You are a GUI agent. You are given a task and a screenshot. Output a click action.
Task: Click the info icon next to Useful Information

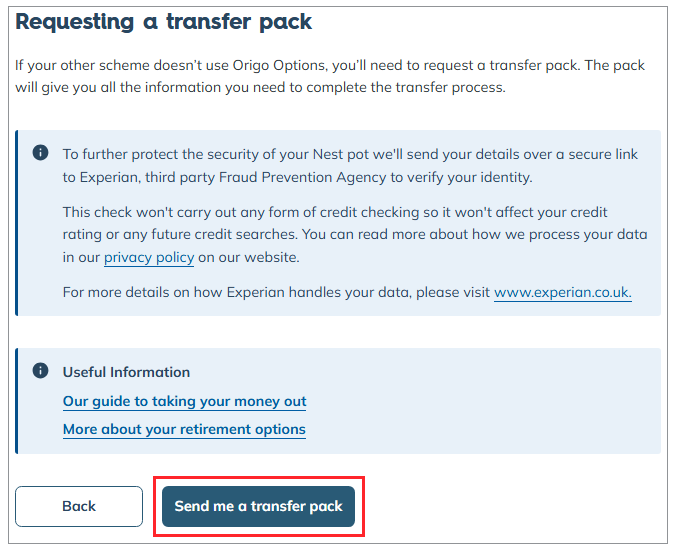tap(40, 370)
